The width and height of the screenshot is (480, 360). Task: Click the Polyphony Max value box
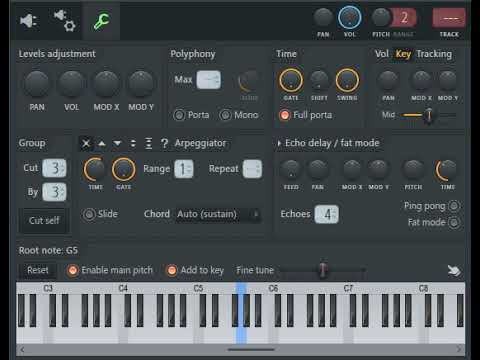coord(208,80)
